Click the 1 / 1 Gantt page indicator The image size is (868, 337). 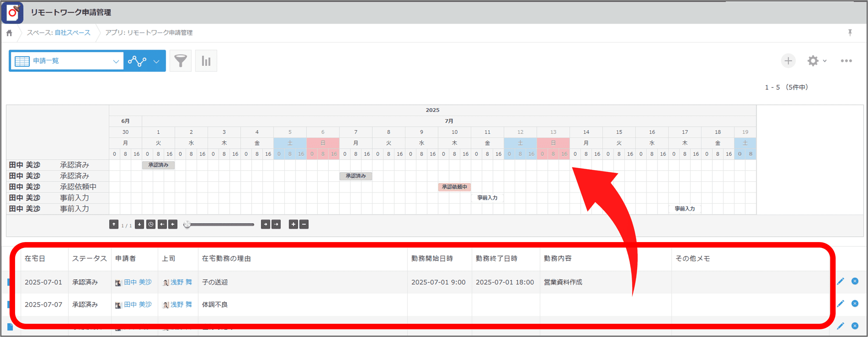point(127,225)
